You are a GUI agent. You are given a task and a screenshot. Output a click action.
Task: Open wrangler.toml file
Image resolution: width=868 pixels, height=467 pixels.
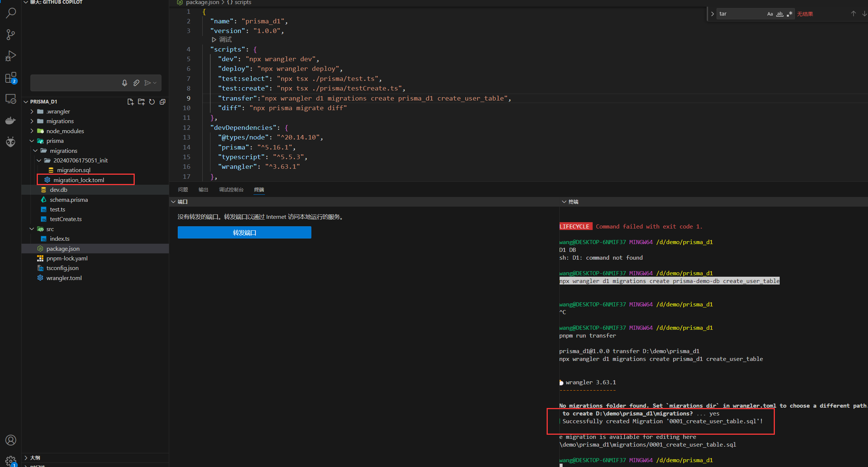point(64,278)
